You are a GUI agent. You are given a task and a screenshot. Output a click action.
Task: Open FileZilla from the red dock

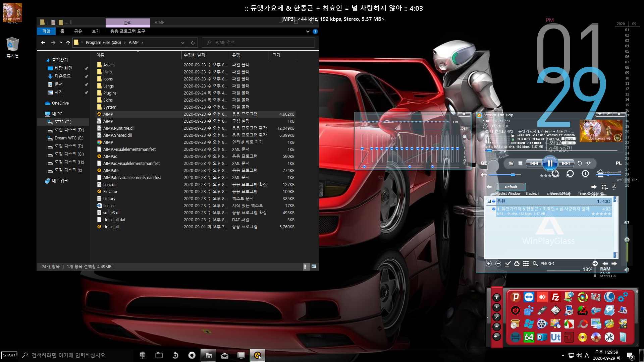(555, 297)
